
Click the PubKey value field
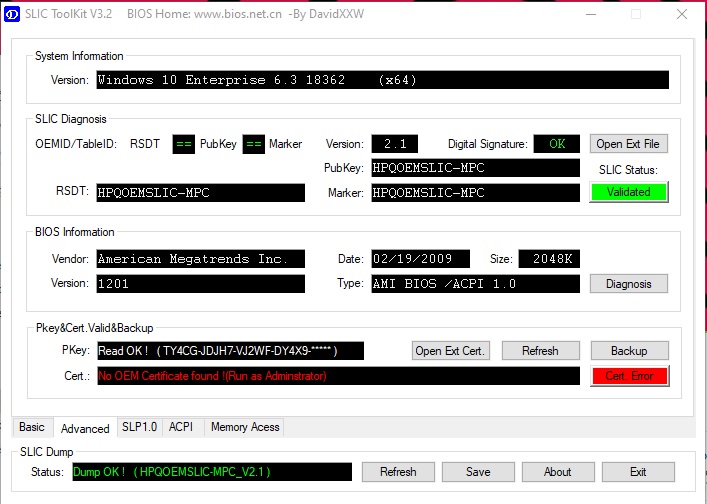tap(476, 168)
